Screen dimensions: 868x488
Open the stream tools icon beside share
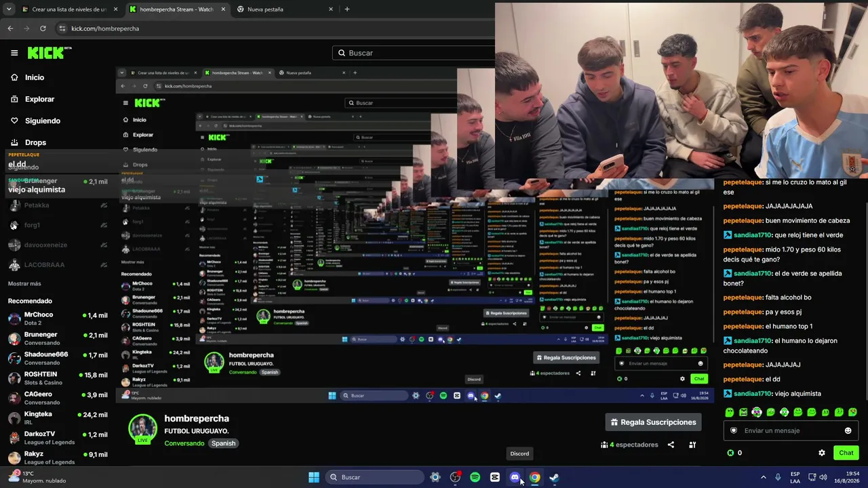692,445
